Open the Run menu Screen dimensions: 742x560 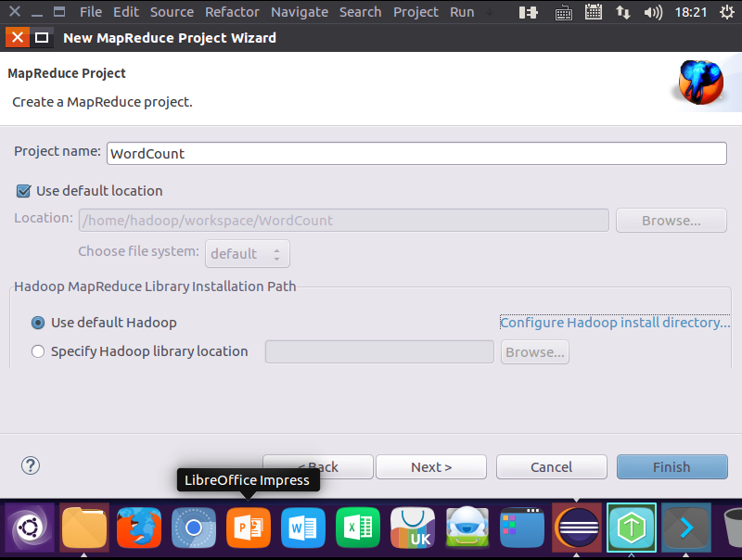[461, 12]
